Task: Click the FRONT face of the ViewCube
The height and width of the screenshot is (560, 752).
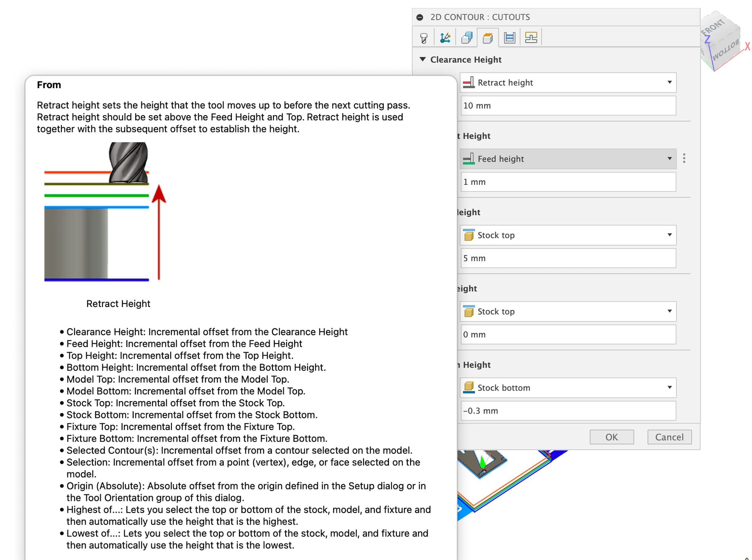Action: tap(714, 27)
